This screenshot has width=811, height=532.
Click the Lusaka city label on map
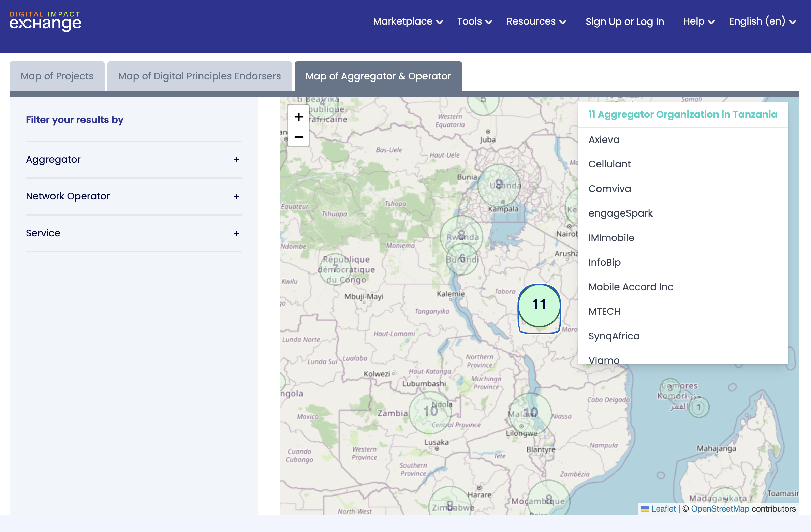coord(436,442)
